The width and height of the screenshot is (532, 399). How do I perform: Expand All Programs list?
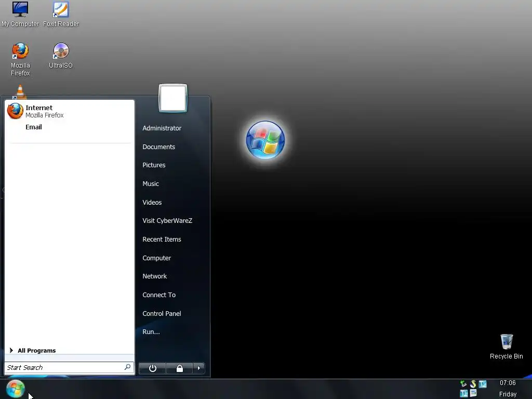coord(33,351)
